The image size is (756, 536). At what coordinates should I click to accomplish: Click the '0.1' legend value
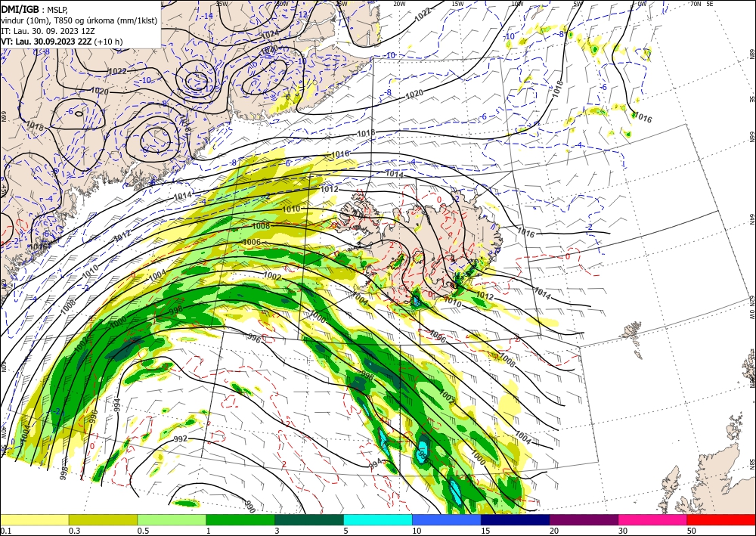5,531
